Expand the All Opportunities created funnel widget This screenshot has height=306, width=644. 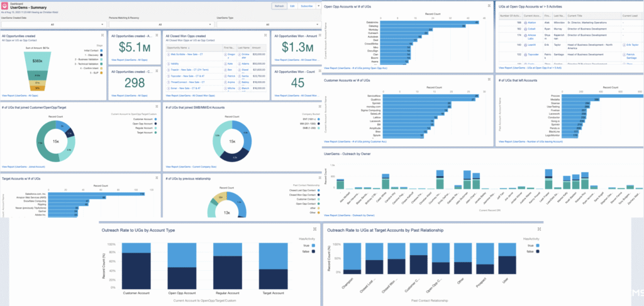point(103,36)
